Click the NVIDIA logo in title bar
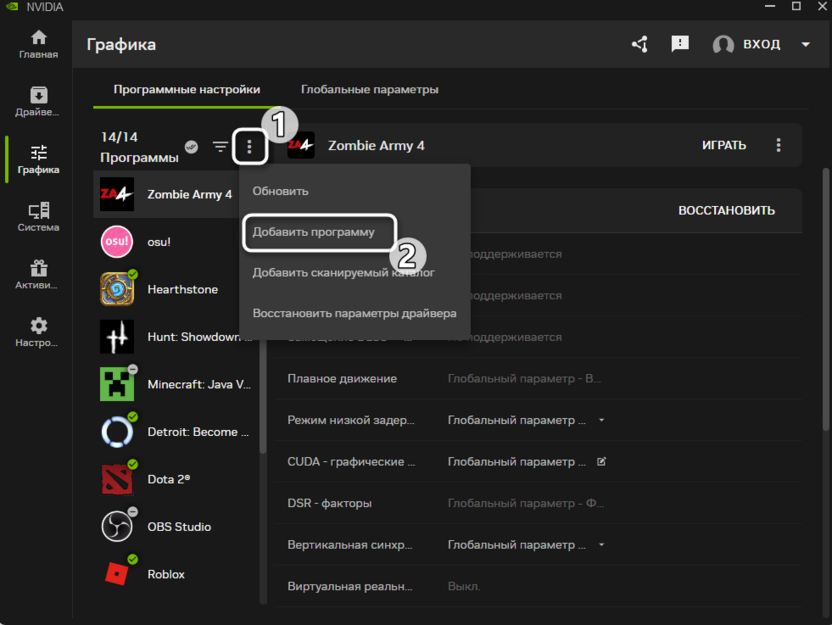Screen dimensions: 832x625 pos(12,6)
